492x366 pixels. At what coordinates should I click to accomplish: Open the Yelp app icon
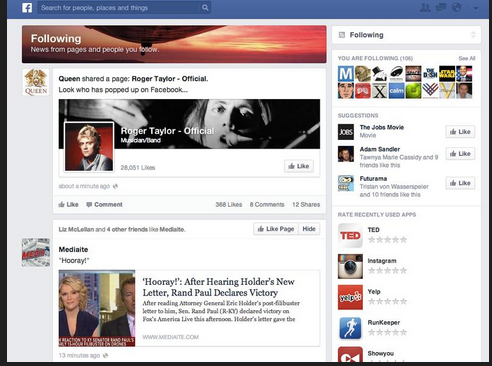point(350,297)
